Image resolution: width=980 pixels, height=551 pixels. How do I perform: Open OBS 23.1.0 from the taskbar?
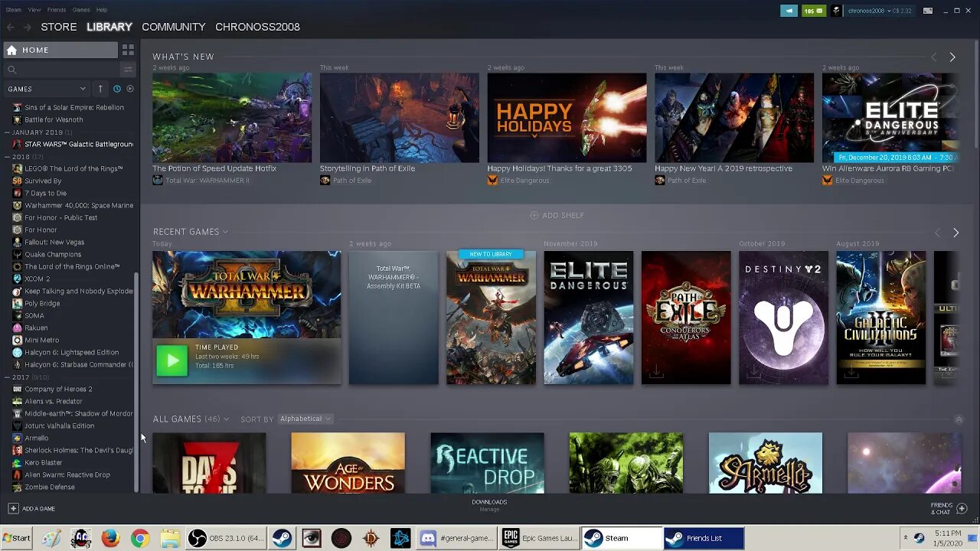point(227,538)
